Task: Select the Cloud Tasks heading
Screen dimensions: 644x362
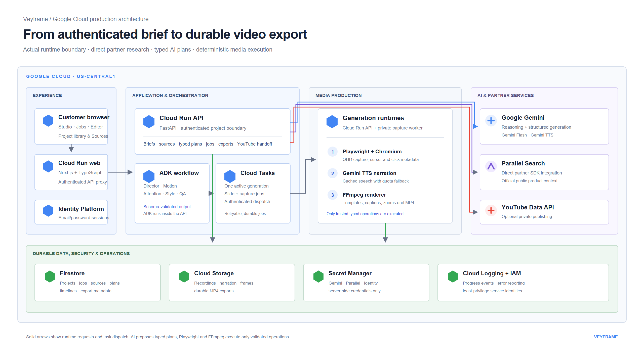Action: point(258,173)
